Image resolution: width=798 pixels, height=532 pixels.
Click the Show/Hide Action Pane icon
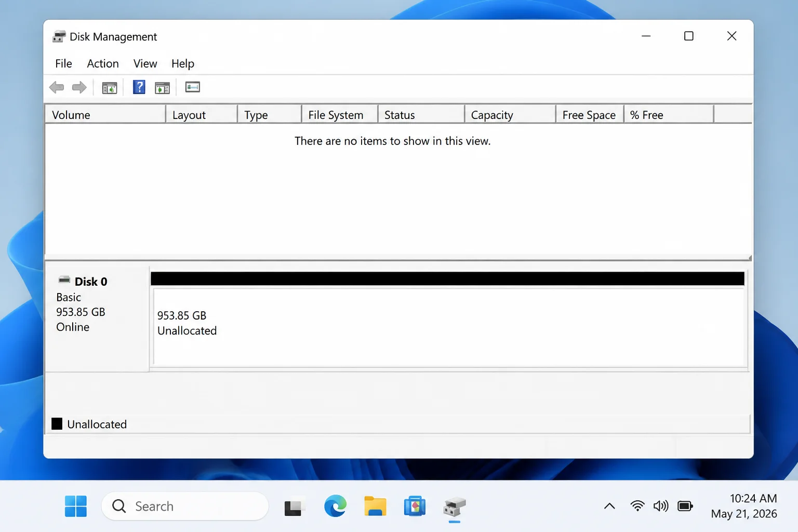[162, 88]
